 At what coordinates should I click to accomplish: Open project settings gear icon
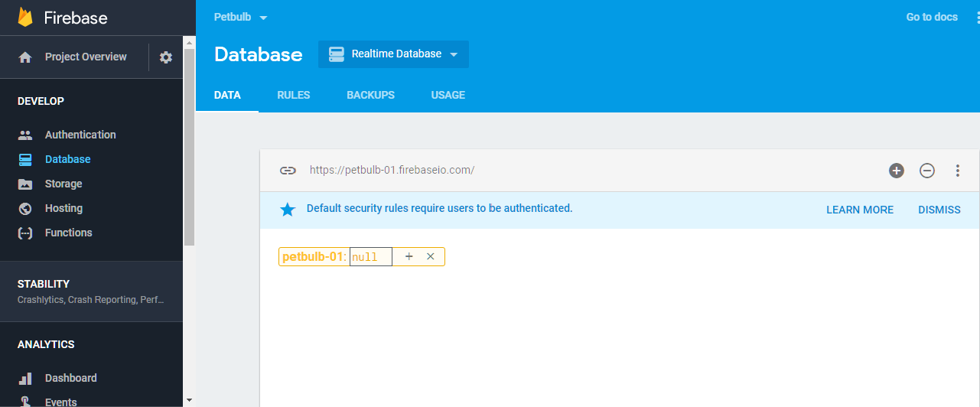coord(166,57)
